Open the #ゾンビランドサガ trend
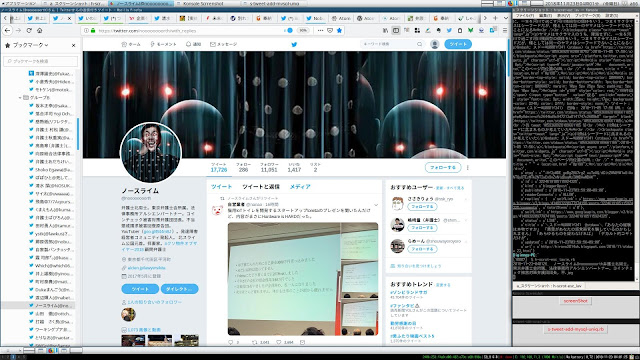 pos(409,292)
